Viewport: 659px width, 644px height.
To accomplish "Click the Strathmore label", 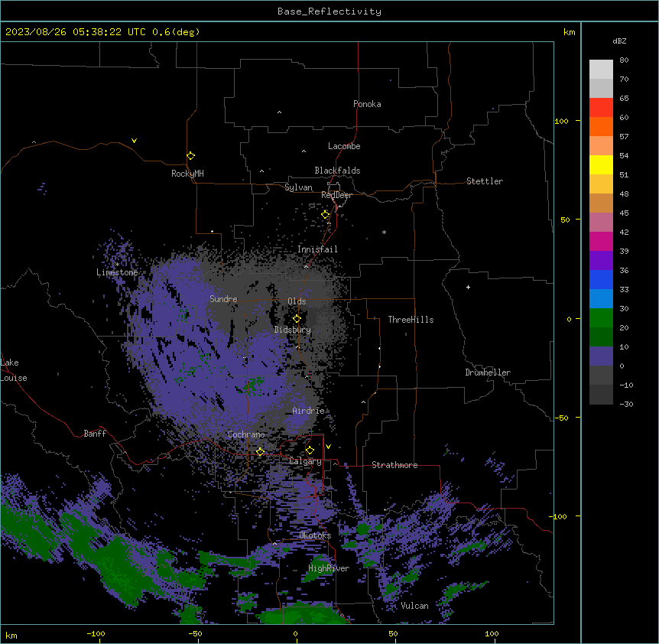I will 394,465.
